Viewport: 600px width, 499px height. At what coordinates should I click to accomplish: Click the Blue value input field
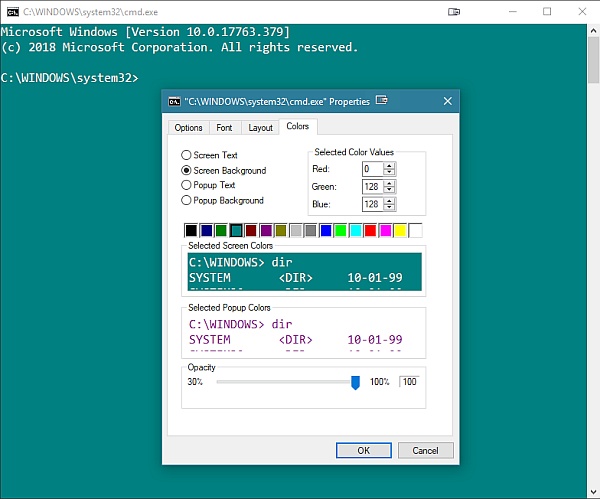(x=373, y=204)
